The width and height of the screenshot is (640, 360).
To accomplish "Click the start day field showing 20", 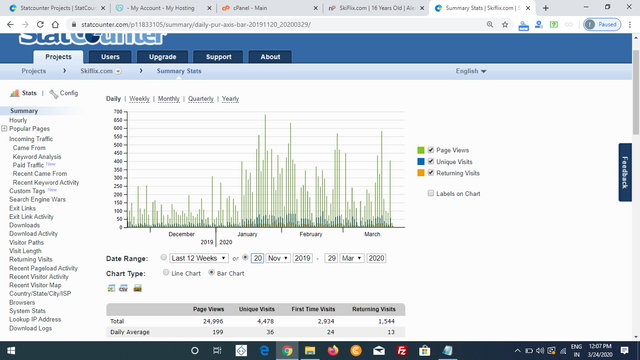I will pyautogui.click(x=257, y=258).
